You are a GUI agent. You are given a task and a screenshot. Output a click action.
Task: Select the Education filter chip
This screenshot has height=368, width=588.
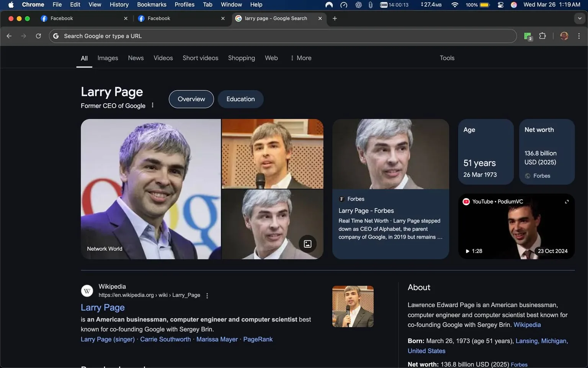pyautogui.click(x=240, y=99)
